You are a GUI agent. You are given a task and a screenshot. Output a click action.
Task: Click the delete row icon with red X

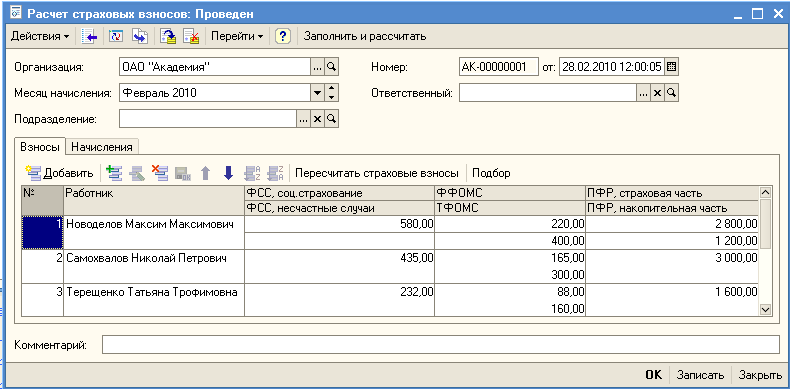(160, 173)
